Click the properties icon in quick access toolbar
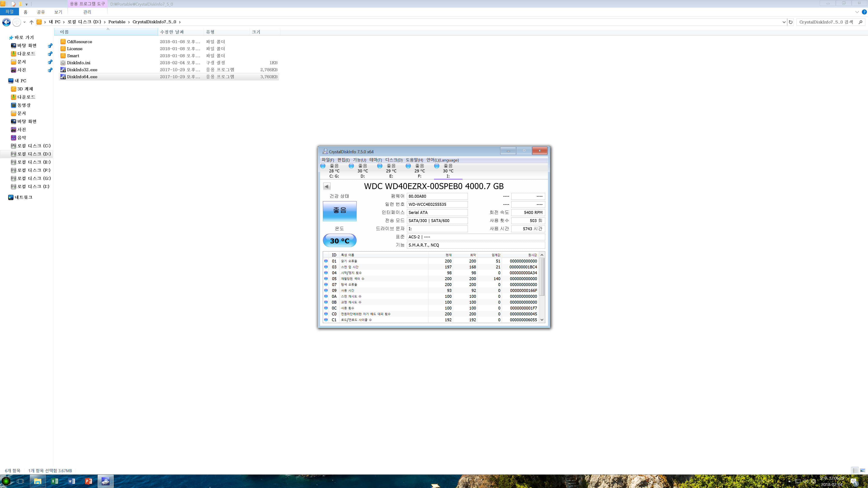The height and width of the screenshot is (488, 868). 13,4
